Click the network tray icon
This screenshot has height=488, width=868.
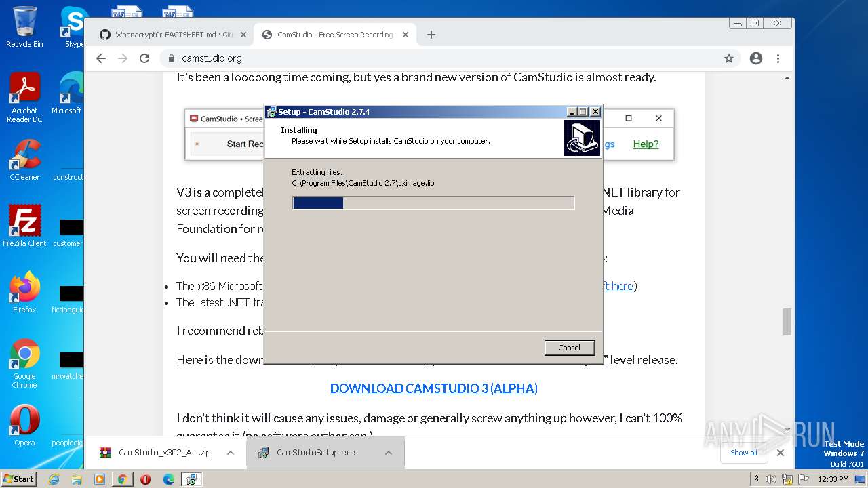click(x=787, y=479)
